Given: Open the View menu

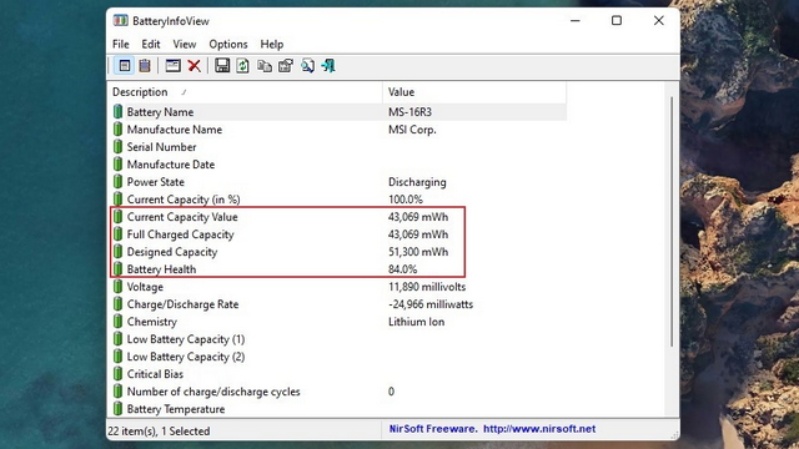Looking at the screenshot, I should coord(184,44).
